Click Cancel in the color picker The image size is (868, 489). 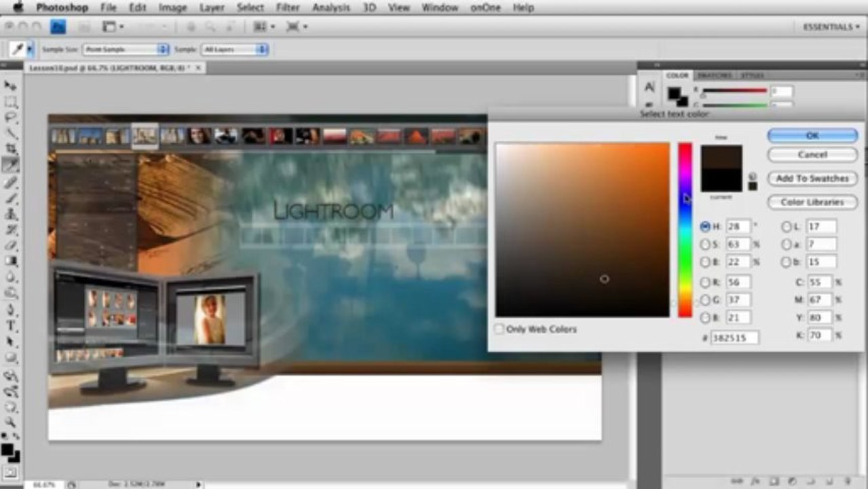coord(812,154)
